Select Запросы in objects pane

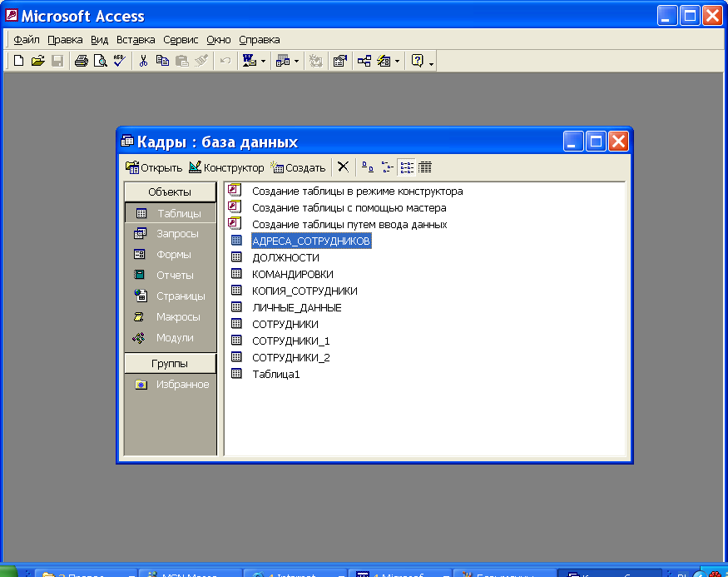click(170, 234)
